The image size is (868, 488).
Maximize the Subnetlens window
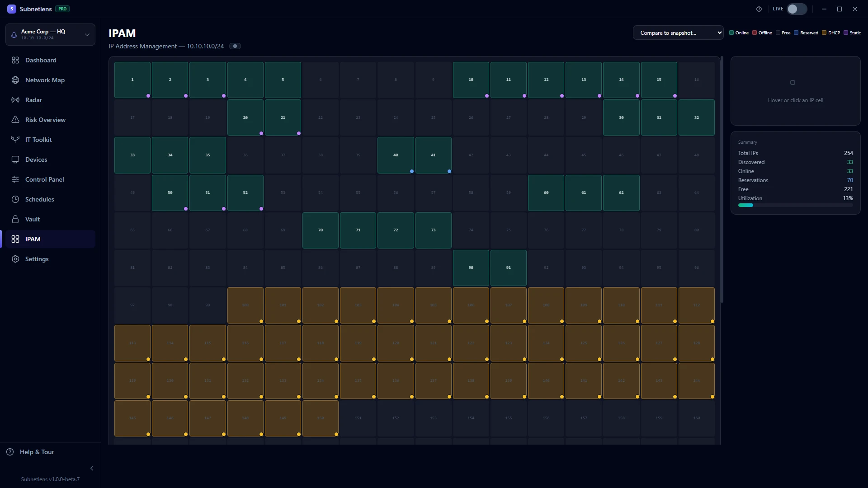840,9
